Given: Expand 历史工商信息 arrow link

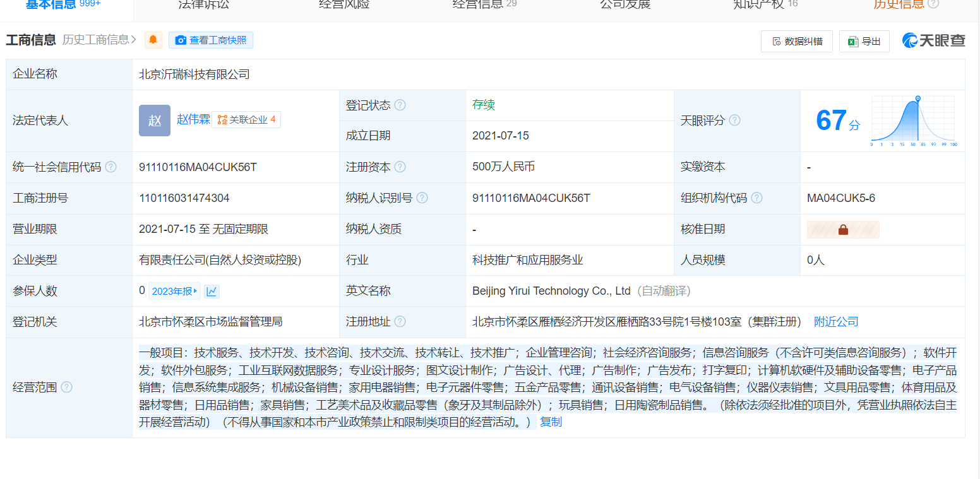Looking at the screenshot, I should pos(99,40).
